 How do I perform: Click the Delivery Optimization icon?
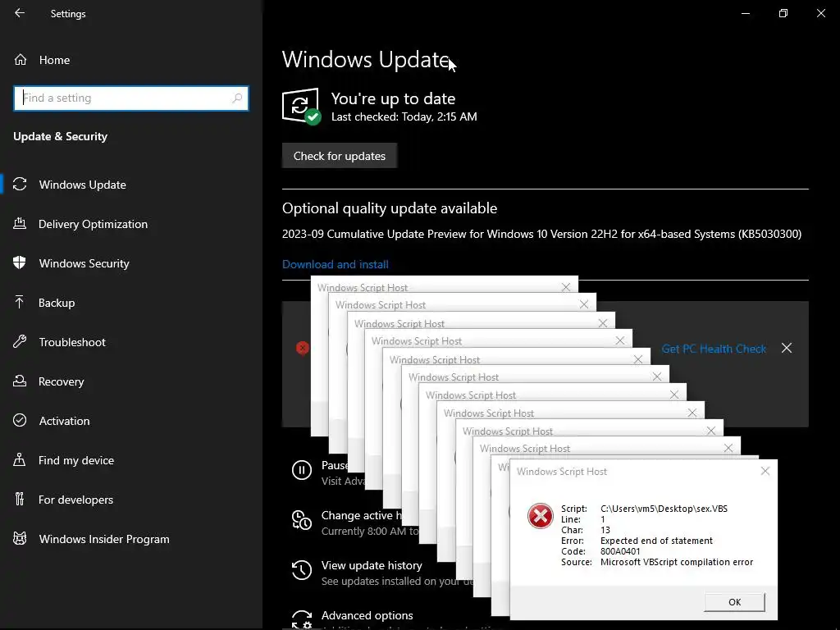20,223
